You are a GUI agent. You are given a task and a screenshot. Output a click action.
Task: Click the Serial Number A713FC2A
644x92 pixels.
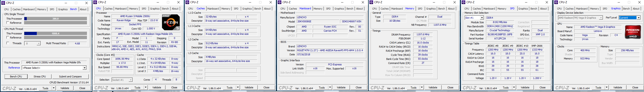tap(500, 39)
